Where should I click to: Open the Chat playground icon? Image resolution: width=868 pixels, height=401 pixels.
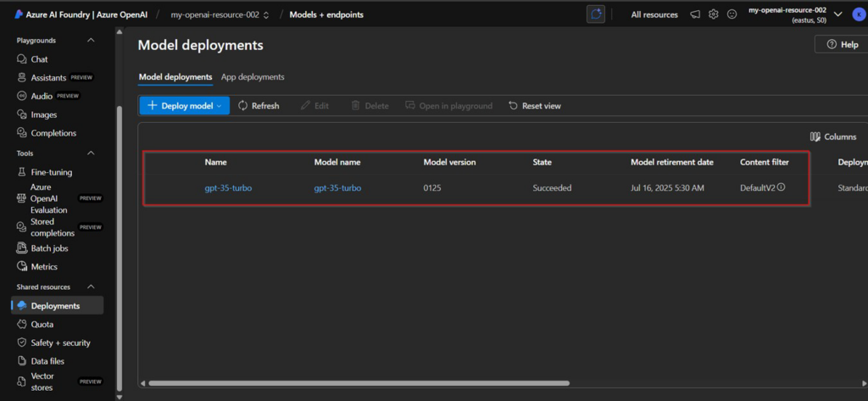click(21, 59)
